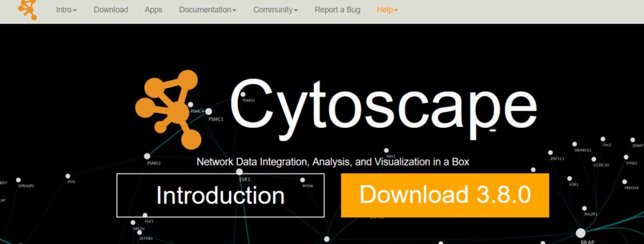Click the NEK1 node label
This screenshot has height=244, width=644.
(x=391, y=157)
